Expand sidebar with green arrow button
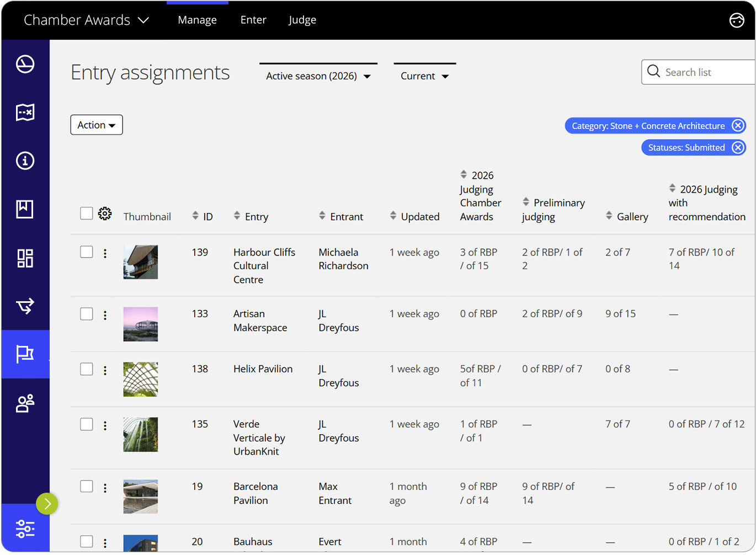Image resolution: width=756 pixels, height=555 pixels. click(x=47, y=504)
